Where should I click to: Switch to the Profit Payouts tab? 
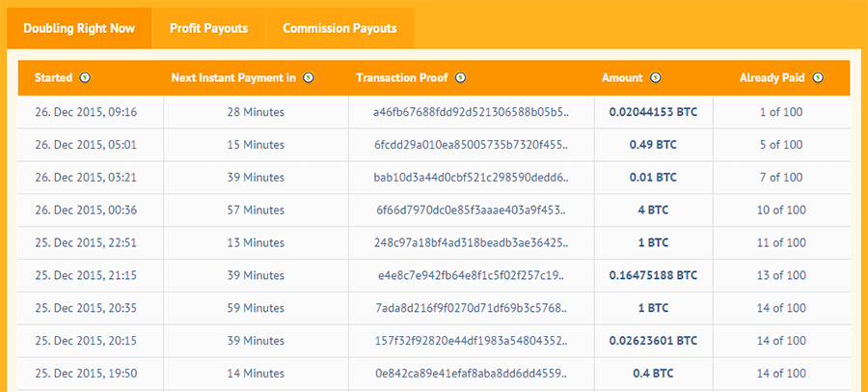click(208, 28)
